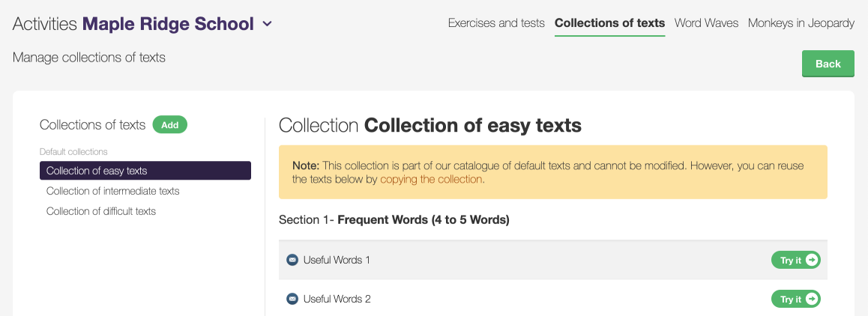Viewport: 868px width, 316px height.
Task: Click the Default collections label
Action: tap(73, 152)
